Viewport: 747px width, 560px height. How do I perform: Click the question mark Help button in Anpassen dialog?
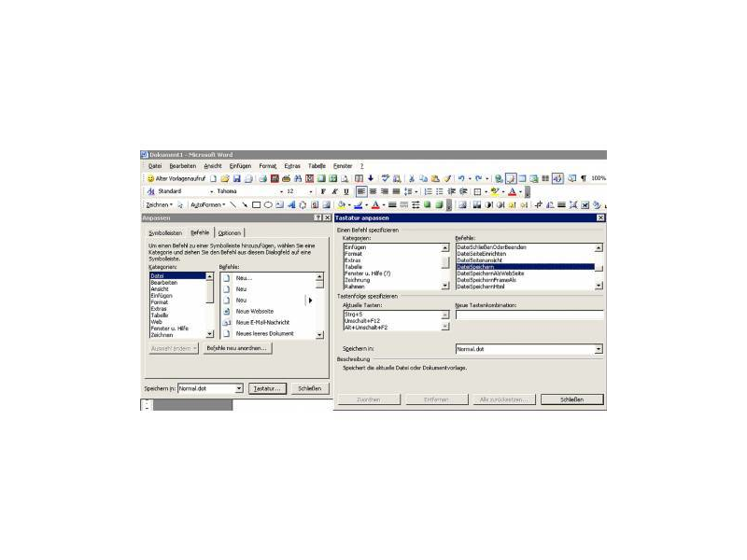tap(317, 217)
